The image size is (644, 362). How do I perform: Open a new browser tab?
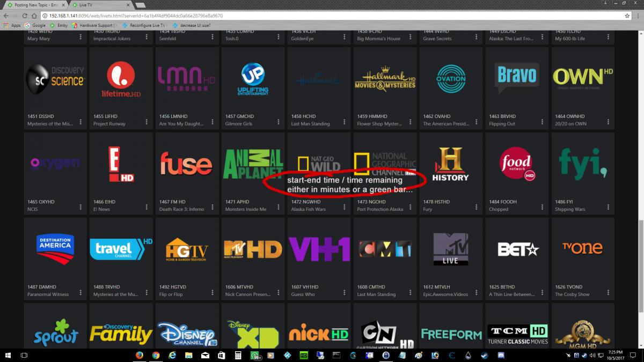coord(140,5)
